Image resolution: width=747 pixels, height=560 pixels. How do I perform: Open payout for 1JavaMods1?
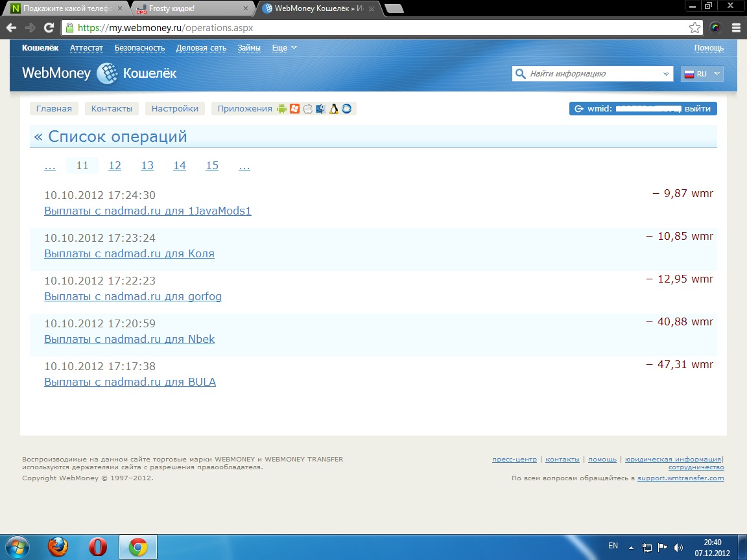pyautogui.click(x=148, y=211)
